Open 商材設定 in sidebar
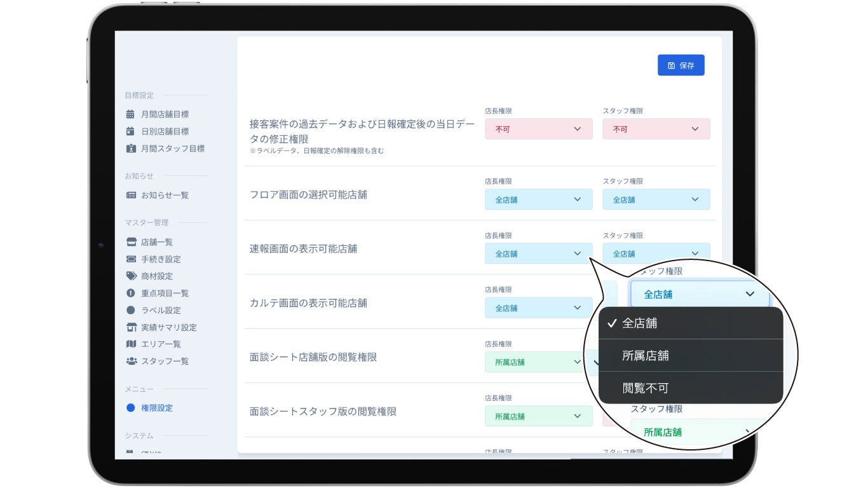Image resolution: width=868 pixels, height=488 pixels. (157, 276)
